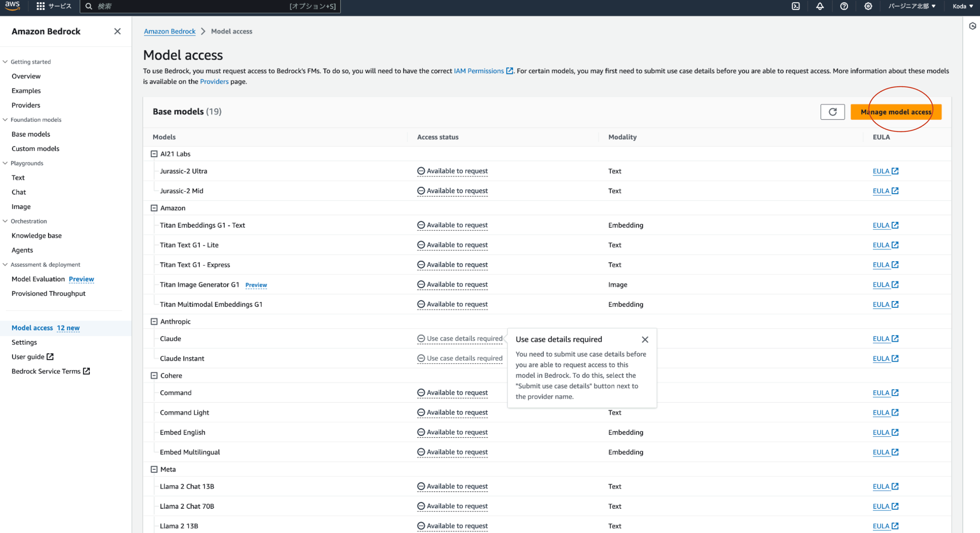The width and height of the screenshot is (980, 533).
Task: Open the Knowledge base sidebar item
Action: point(37,236)
